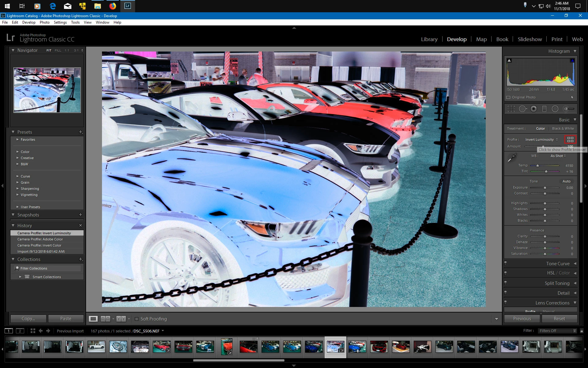Image resolution: width=588 pixels, height=368 pixels.
Task: Open the Settings menu
Action: 60,22
